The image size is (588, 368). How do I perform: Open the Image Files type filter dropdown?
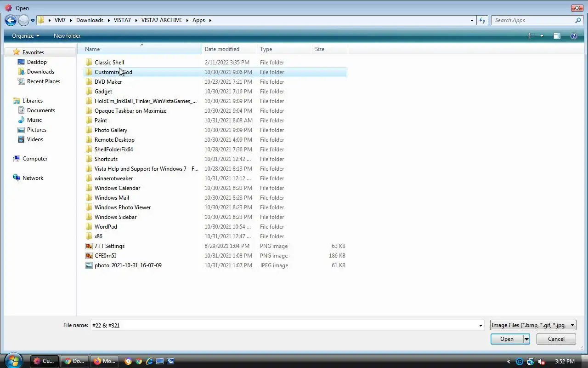(533, 325)
